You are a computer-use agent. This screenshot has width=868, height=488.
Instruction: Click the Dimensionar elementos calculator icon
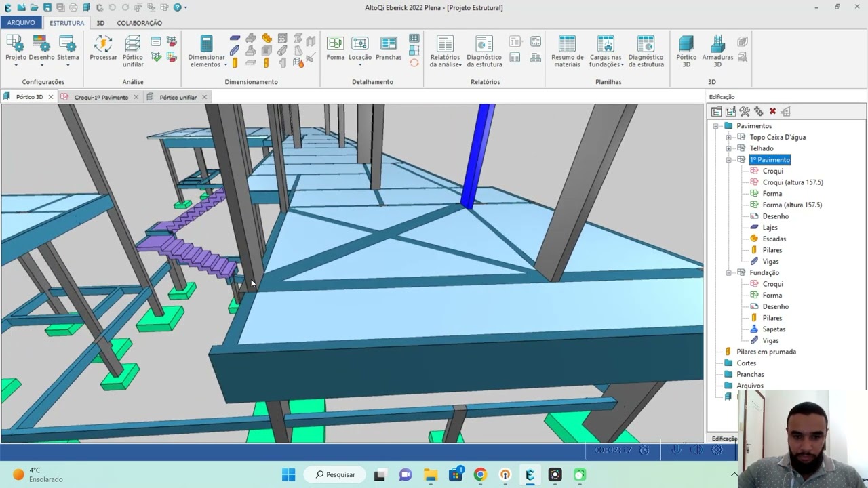206,44
